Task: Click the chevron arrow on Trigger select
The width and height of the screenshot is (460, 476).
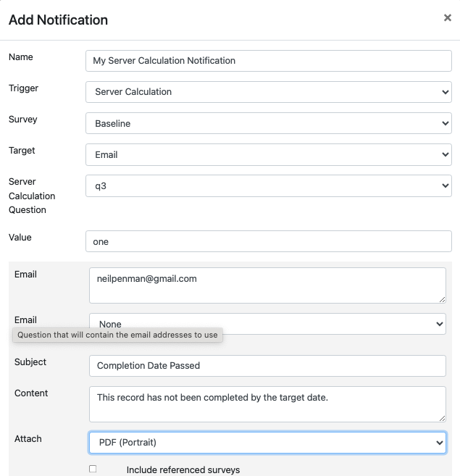Action: click(445, 92)
